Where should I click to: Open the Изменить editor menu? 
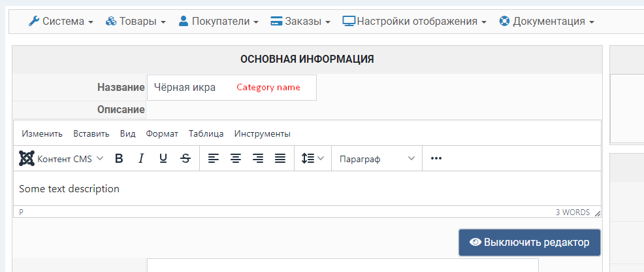[42, 133]
